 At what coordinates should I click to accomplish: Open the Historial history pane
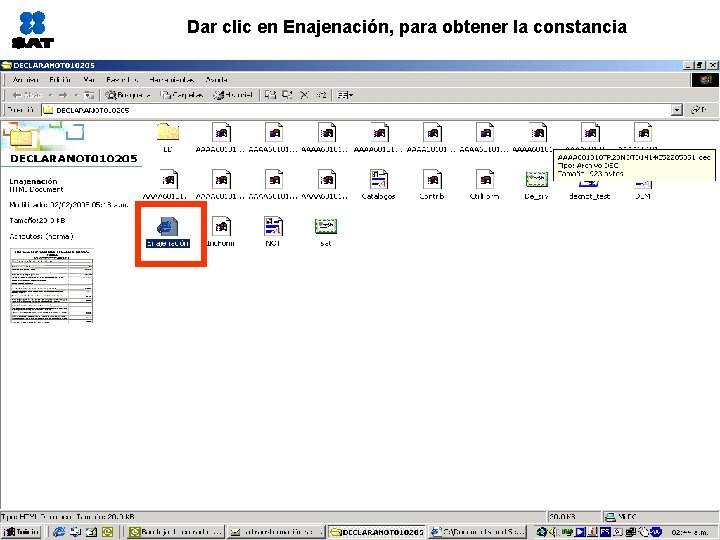click(x=233, y=95)
